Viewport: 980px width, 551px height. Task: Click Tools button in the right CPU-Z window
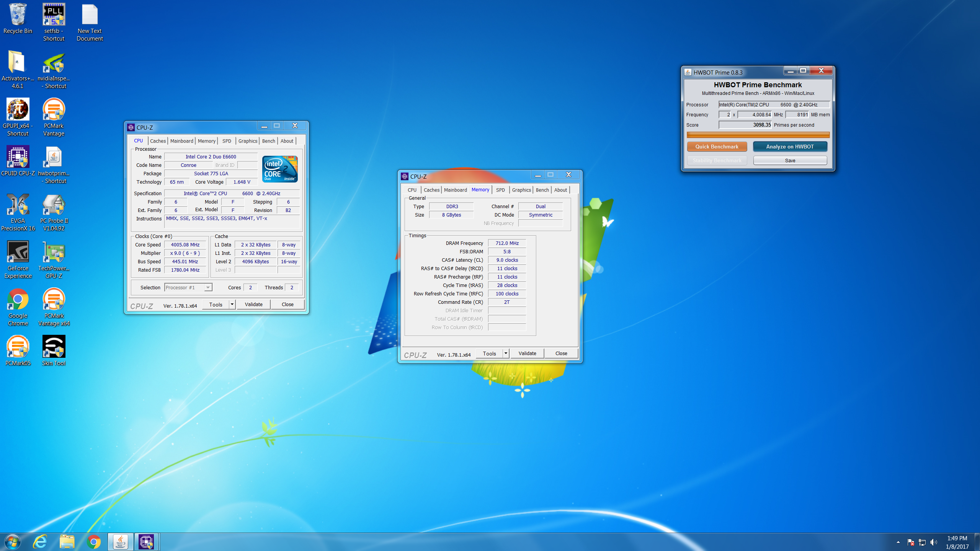[489, 353]
